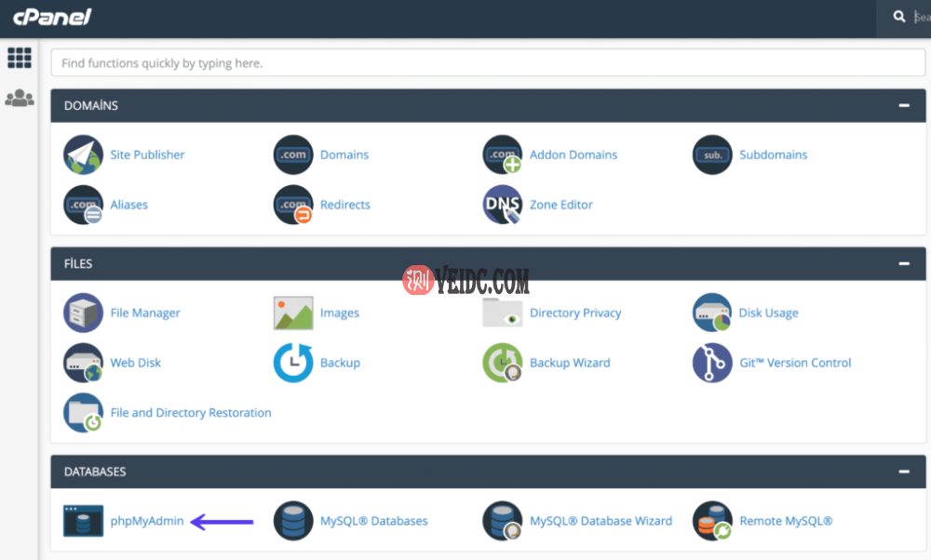Viewport: 931px width, 560px height.
Task: Collapse the FILES section
Action: 901,263
